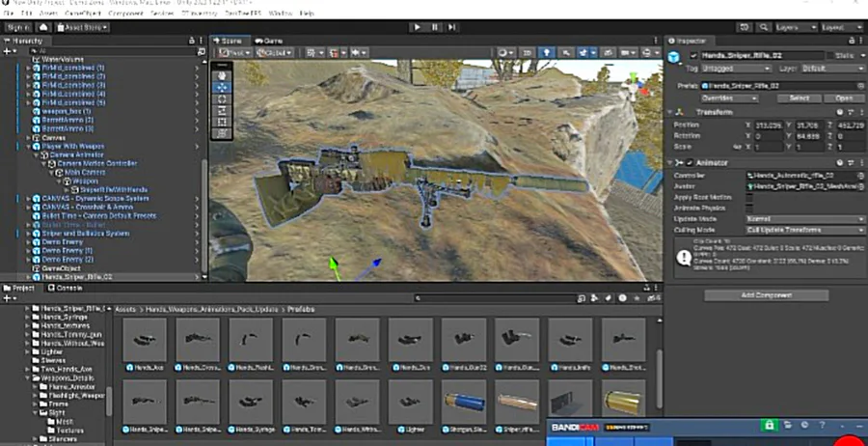Open the Pivot/Center handle dropdown
This screenshot has height=446, width=868.
[234, 53]
